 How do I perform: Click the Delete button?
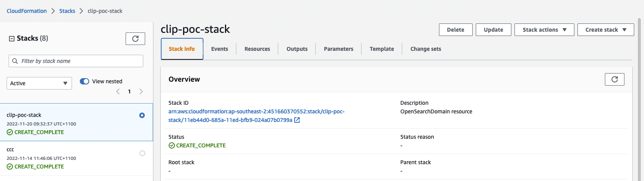click(455, 30)
